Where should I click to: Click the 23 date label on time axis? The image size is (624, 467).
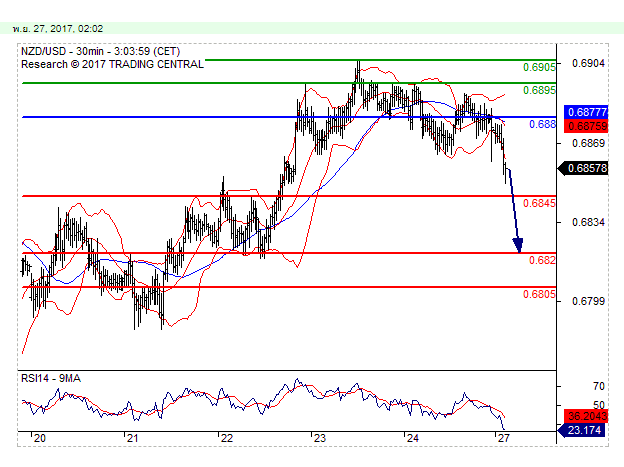(320, 438)
